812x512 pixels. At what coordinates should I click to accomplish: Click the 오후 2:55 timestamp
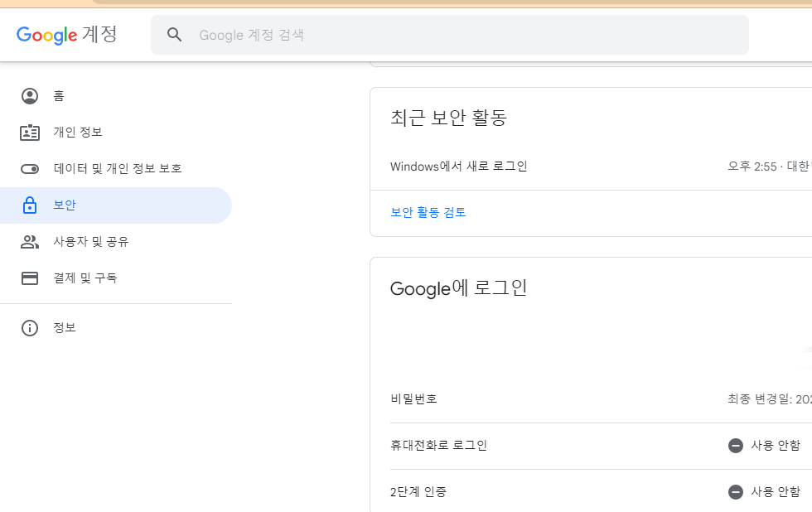tap(752, 167)
